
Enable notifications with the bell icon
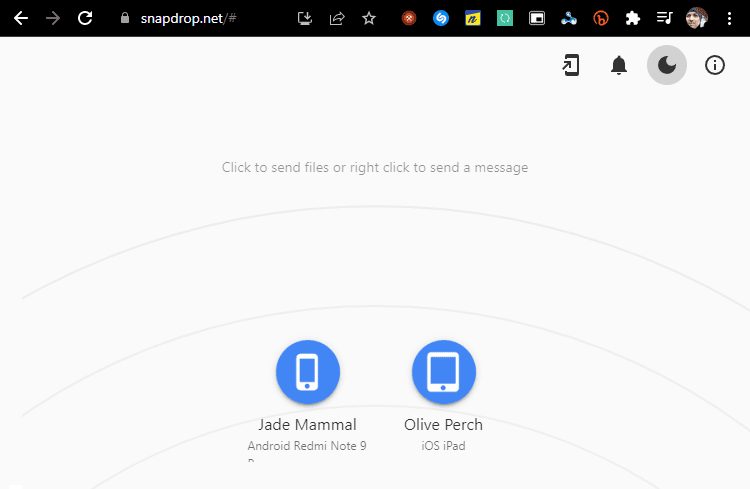(619, 65)
